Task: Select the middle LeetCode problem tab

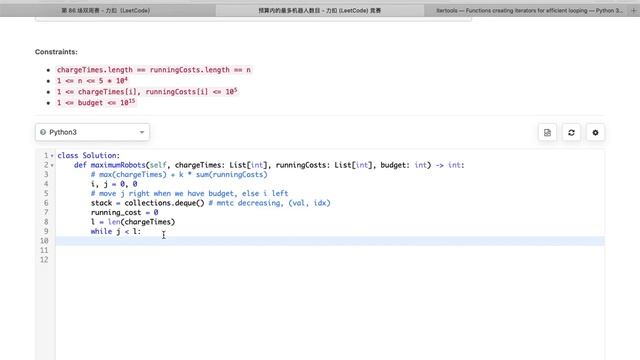Action: click(x=320, y=11)
